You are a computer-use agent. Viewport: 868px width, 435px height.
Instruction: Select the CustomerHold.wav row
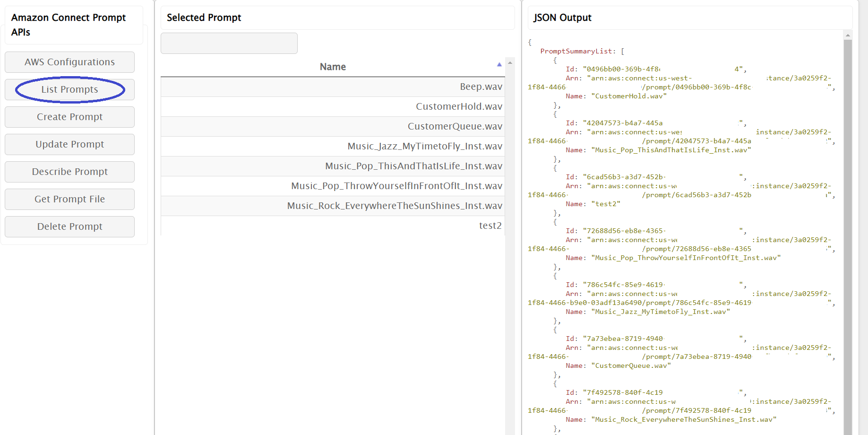click(333, 106)
